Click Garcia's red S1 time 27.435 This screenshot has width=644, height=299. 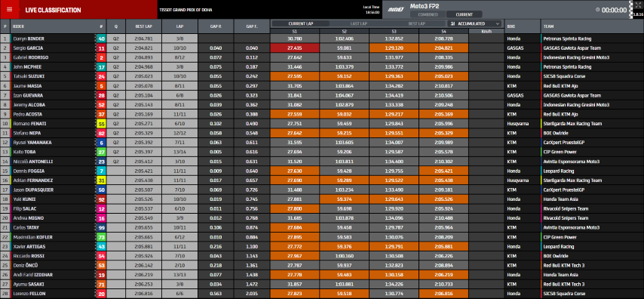pyautogui.click(x=295, y=48)
